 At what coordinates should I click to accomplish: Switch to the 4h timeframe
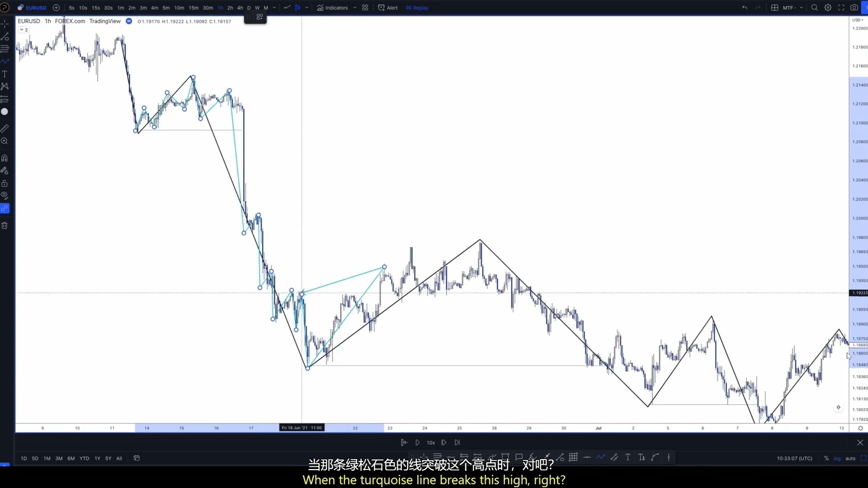pyautogui.click(x=240, y=8)
